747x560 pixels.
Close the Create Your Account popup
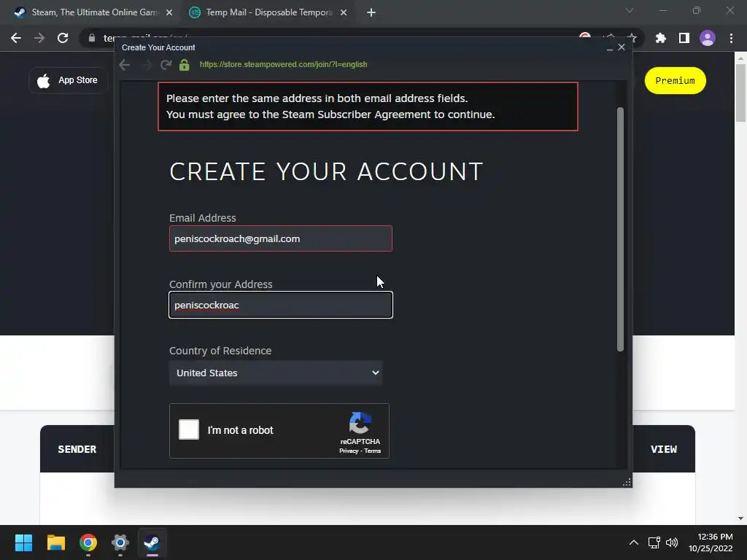(x=622, y=47)
